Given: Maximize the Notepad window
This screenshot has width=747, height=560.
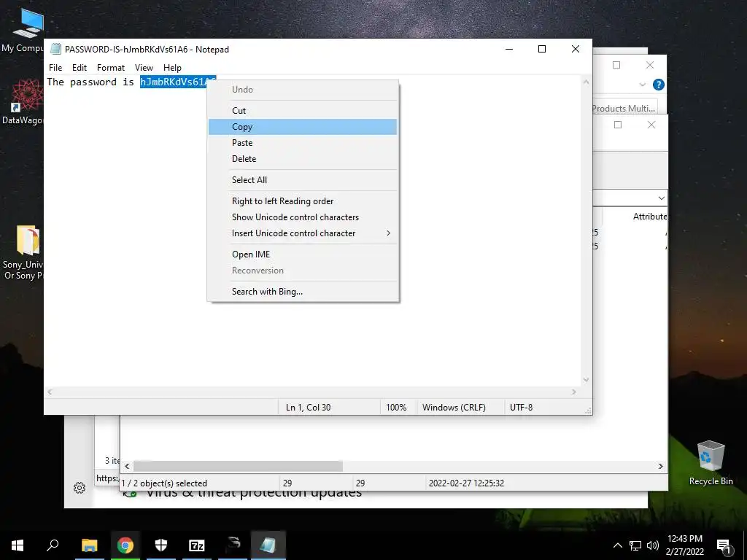Looking at the screenshot, I should coord(542,49).
